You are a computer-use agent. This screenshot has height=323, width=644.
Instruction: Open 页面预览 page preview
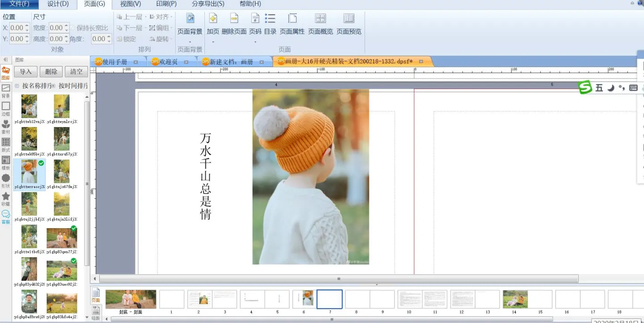[349, 24]
